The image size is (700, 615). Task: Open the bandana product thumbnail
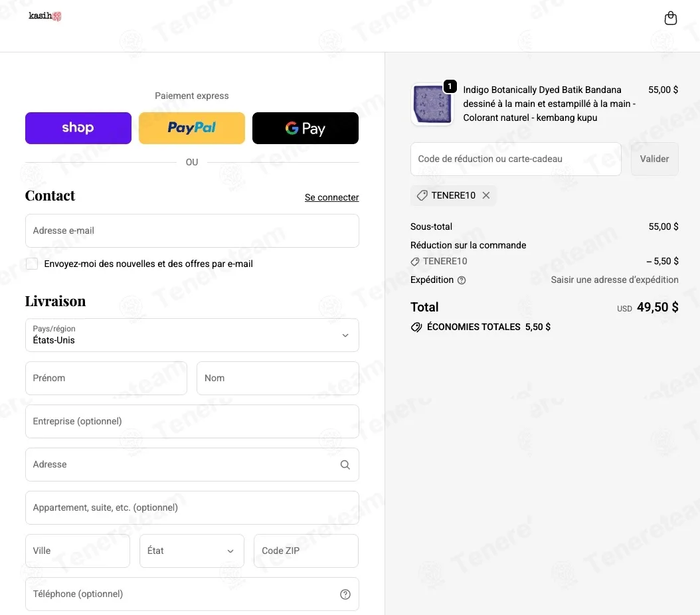(432, 104)
